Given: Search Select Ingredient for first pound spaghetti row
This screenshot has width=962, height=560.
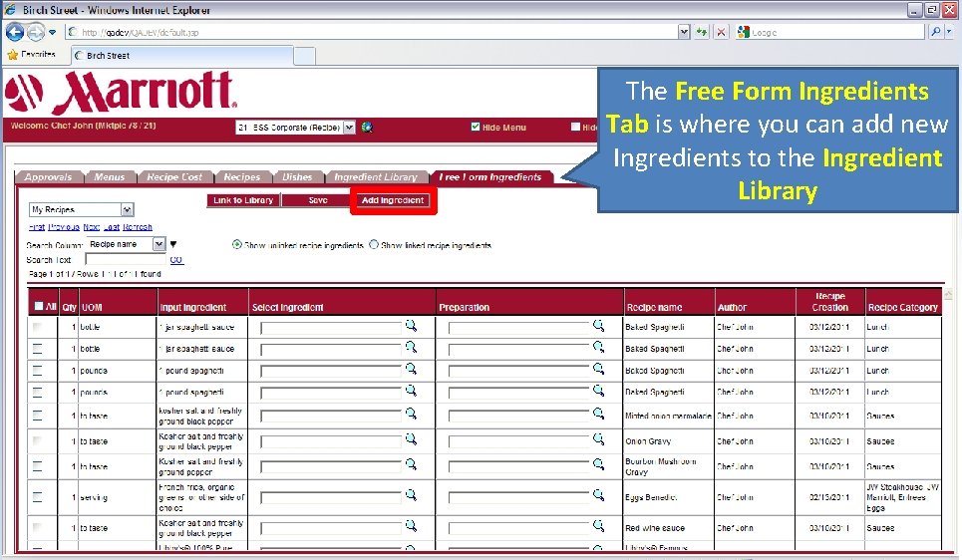Looking at the screenshot, I should coord(411,369).
